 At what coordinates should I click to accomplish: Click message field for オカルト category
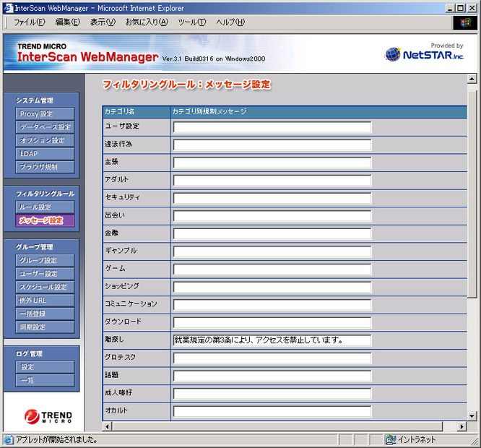pyautogui.click(x=272, y=411)
